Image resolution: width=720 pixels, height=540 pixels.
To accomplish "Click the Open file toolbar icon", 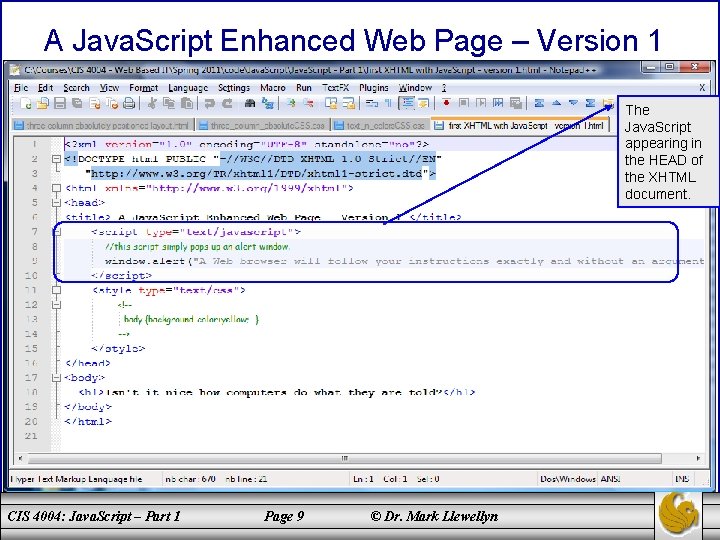I will coord(43,103).
